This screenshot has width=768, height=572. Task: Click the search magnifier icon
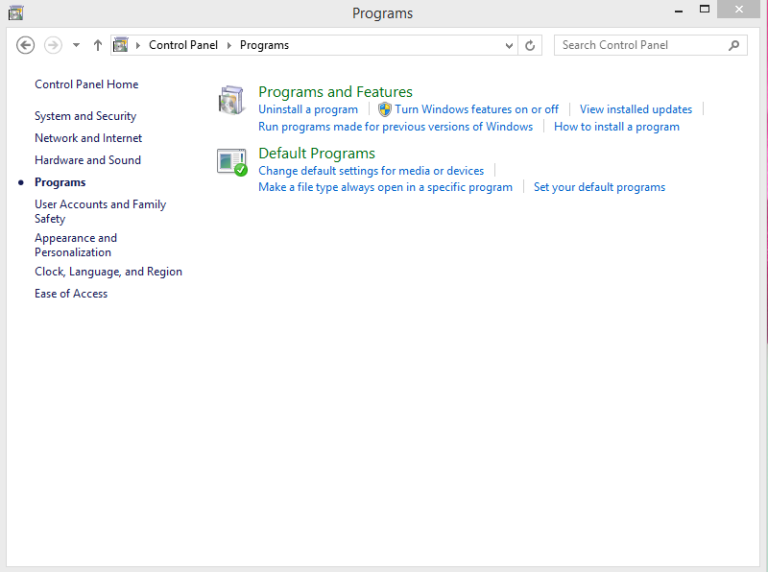coord(734,45)
